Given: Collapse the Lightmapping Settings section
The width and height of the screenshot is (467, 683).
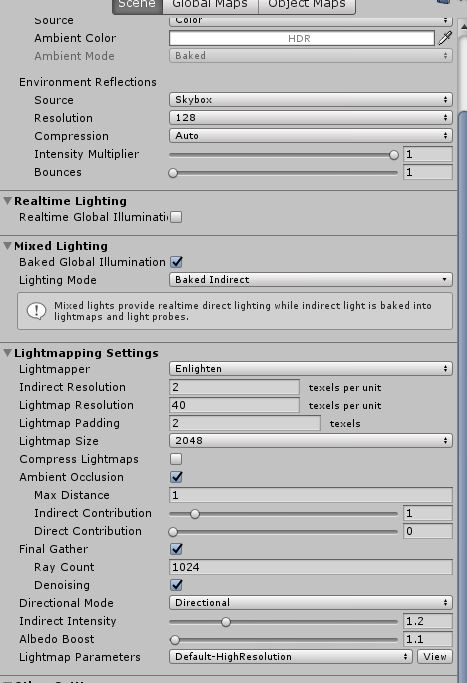Looking at the screenshot, I should click(x=7, y=353).
